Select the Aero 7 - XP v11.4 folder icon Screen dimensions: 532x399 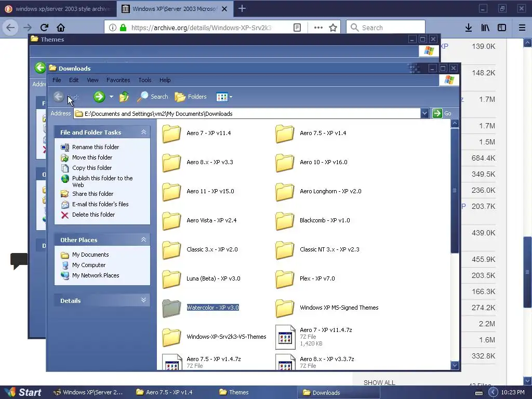(171, 134)
